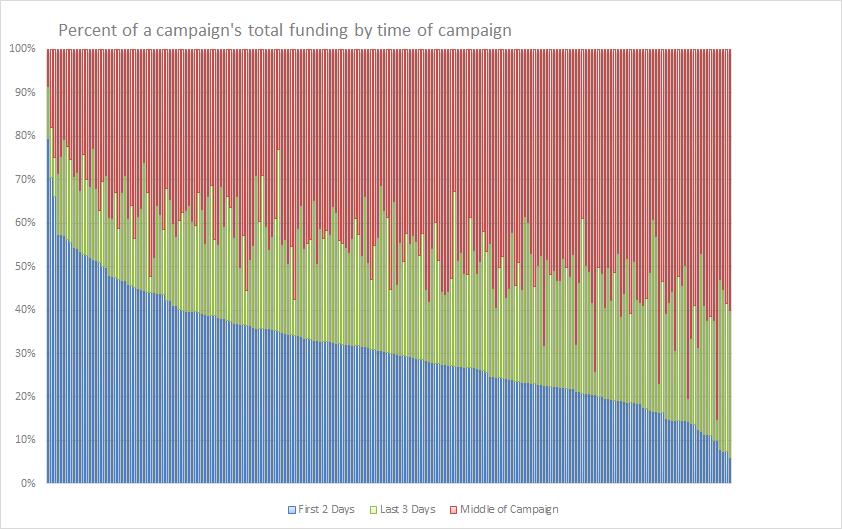Click the blue First 2 Days legend swatch
This screenshot has width=842, height=529.
pyautogui.click(x=292, y=510)
